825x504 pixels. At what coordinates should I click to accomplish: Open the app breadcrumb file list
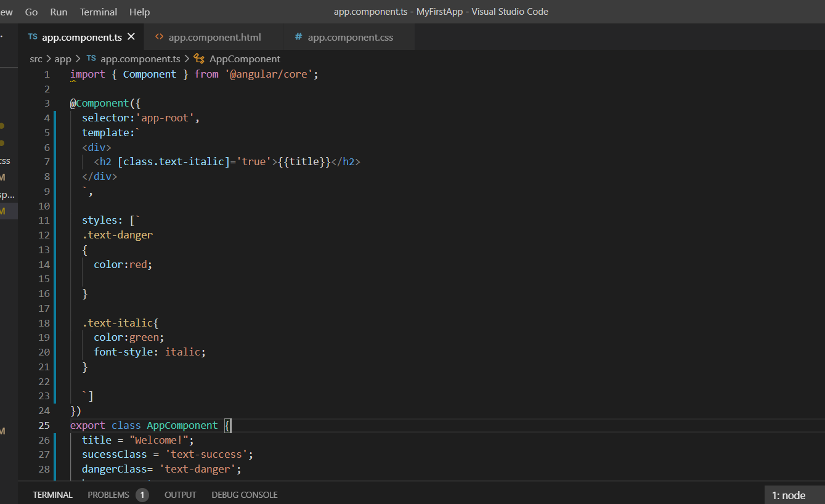(62, 59)
